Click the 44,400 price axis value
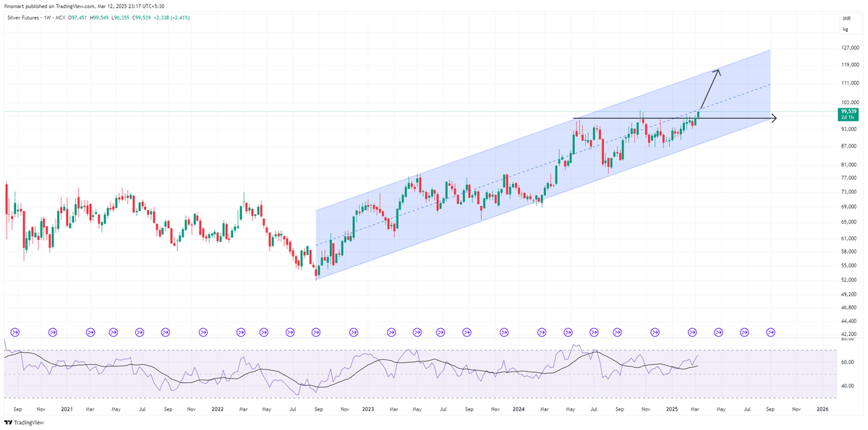Viewport: 868px width, 430px height. [848, 321]
